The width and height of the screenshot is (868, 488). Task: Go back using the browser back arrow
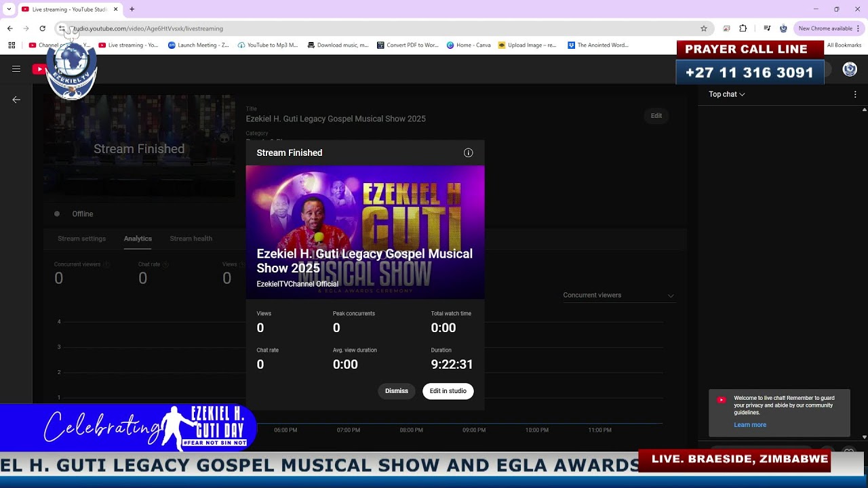[9, 28]
